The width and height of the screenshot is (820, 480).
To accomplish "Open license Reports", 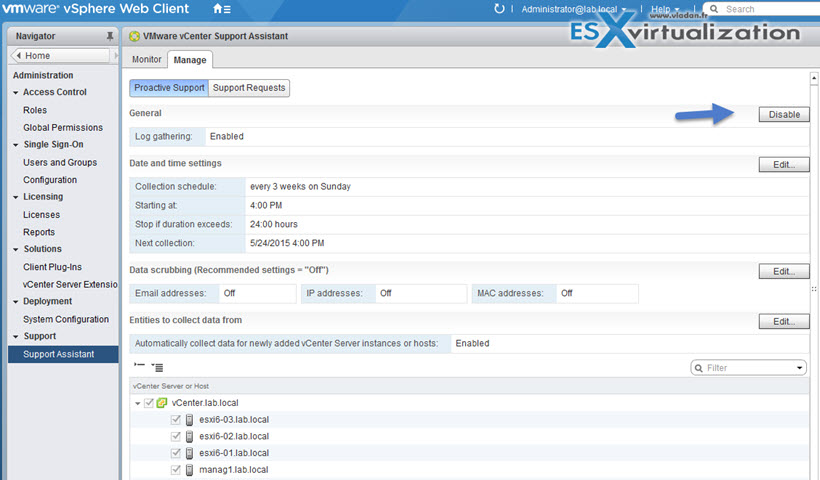I will (39, 232).
